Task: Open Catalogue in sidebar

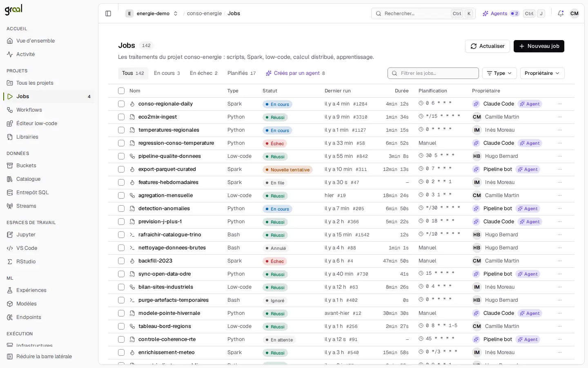Action: pos(49,179)
